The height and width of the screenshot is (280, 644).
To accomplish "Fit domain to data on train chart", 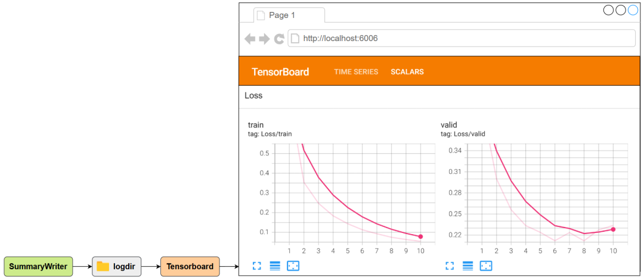I will click(x=293, y=266).
